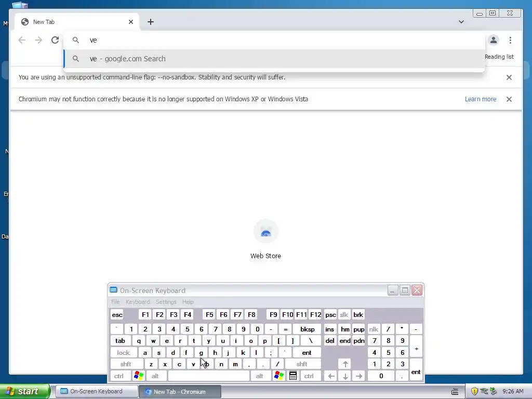Toggle the nlk (num lock) key
The image size is (532, 399).
pos(374,329)
